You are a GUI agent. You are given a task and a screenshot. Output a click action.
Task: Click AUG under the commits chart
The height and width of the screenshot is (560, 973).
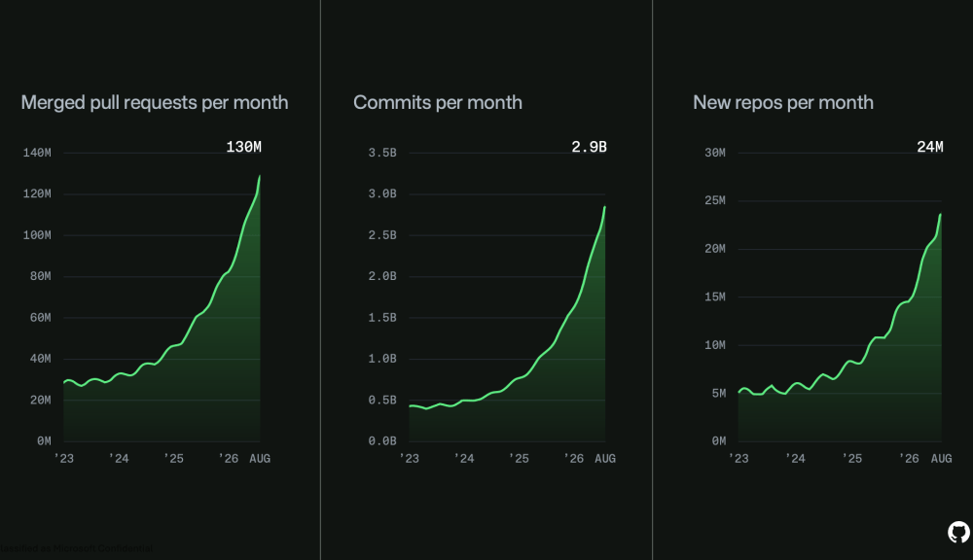[x=605, y=458]
